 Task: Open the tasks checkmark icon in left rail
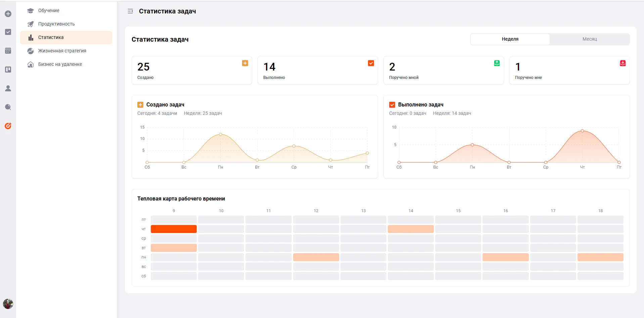tap(8, 32)
